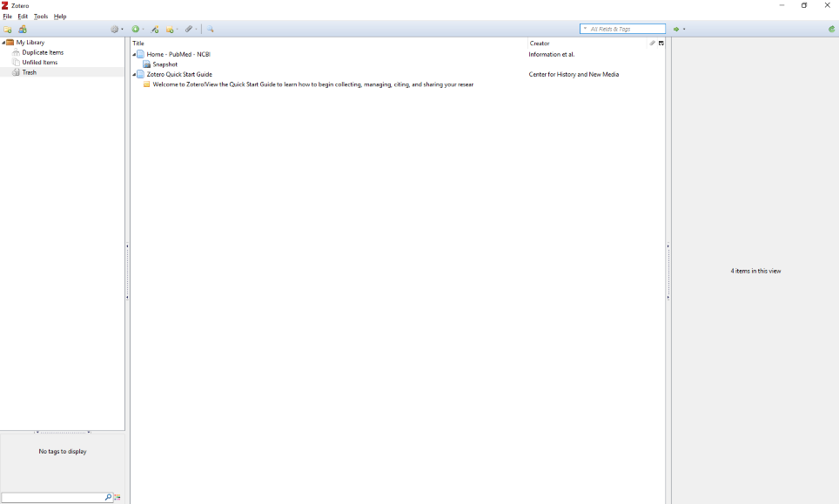Click the green New Item button
The height and width of the screenshot is (504, 839).
(137, 30)
